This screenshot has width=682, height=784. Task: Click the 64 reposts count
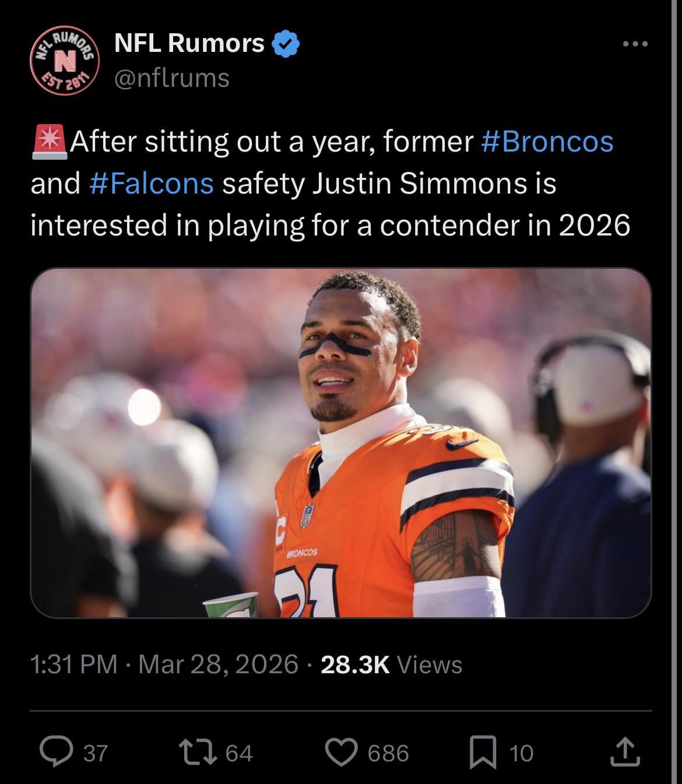[x=239, y=753]
